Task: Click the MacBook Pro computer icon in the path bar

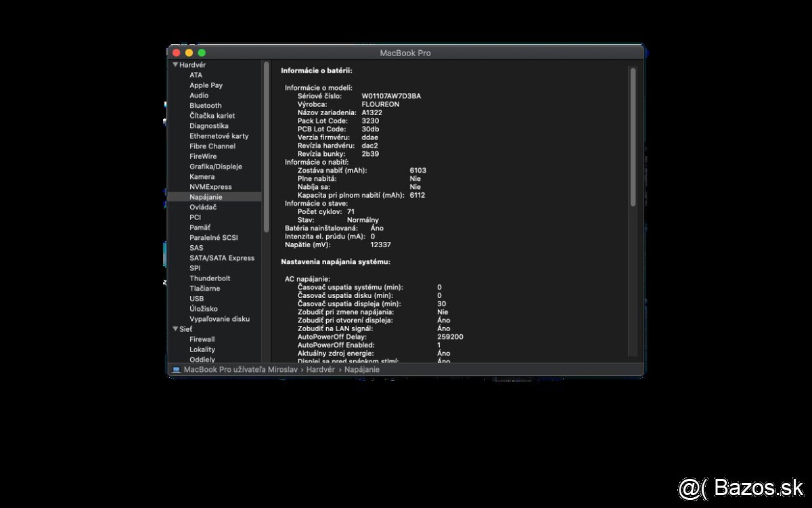Action: pos(175,369)
